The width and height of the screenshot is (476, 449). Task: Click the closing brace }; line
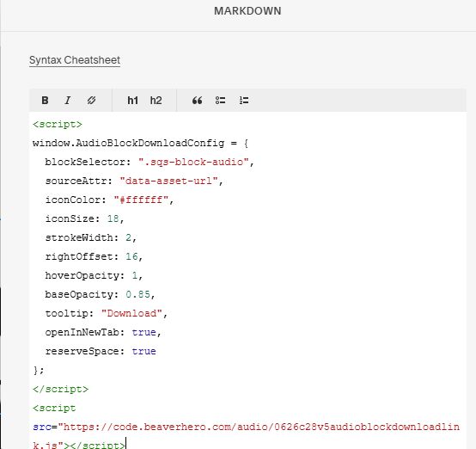pos(39,370)
